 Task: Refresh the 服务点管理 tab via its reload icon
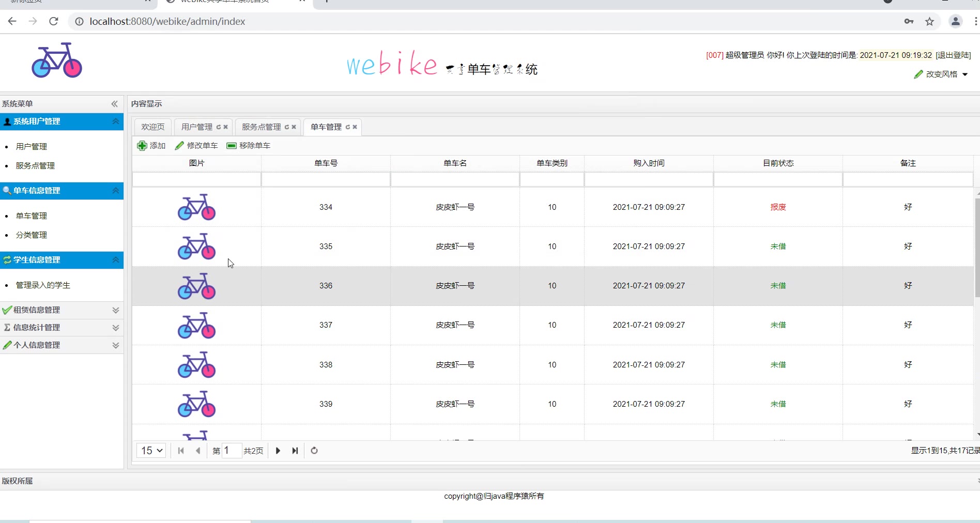[x=287, y=127]
